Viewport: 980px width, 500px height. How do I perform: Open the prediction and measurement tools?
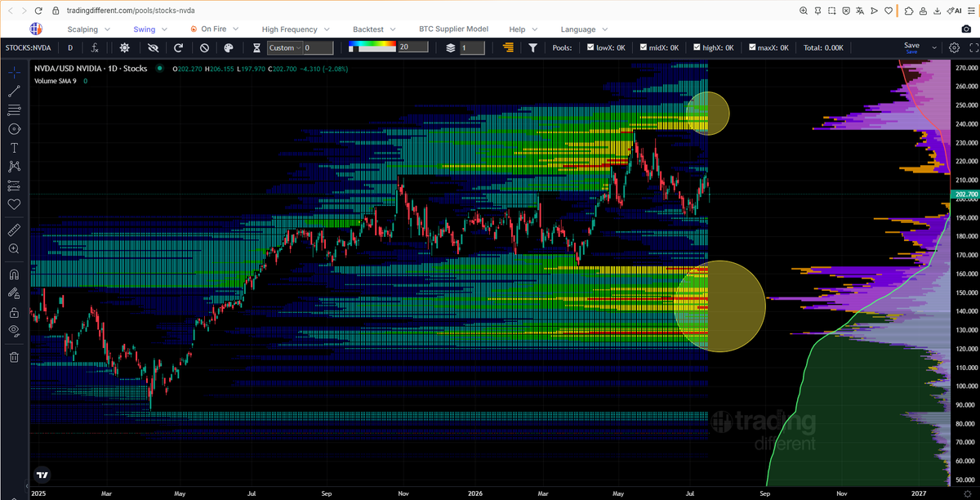pos(14,185)
